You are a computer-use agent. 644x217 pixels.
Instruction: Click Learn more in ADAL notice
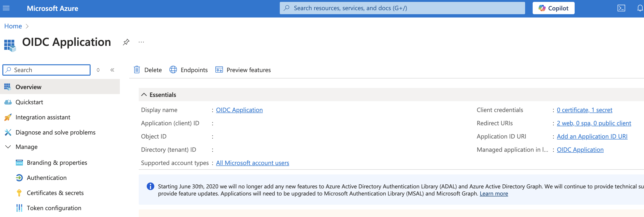494,194
